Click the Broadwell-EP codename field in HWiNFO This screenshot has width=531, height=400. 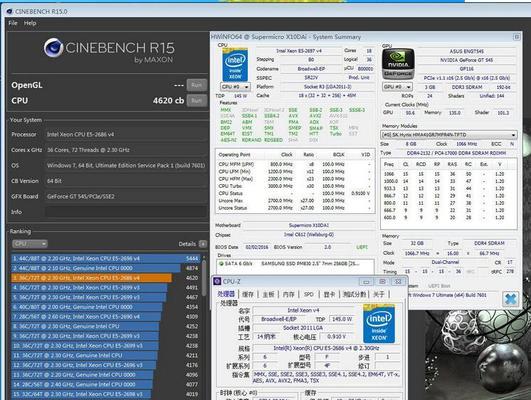[x=311, y=69]
